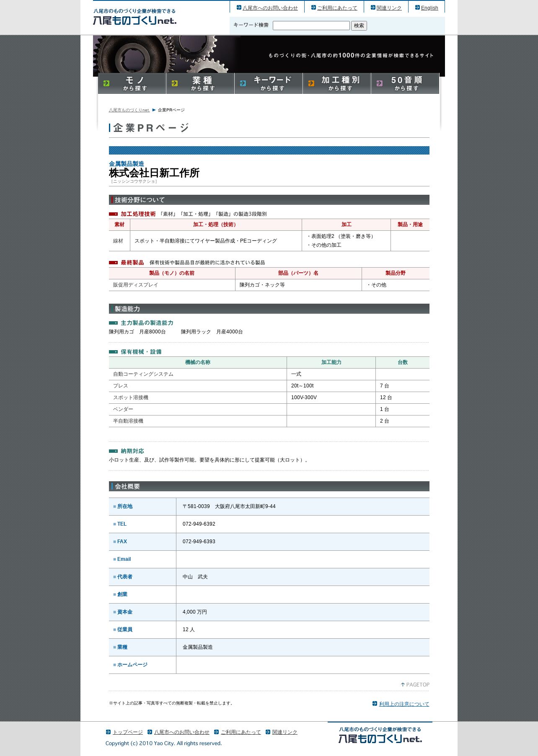Image resolution: width=538 pixels, height=756 pixels.
Task: Click arrow icon beside 関連リンク in header
Action: tap(373, 8)
